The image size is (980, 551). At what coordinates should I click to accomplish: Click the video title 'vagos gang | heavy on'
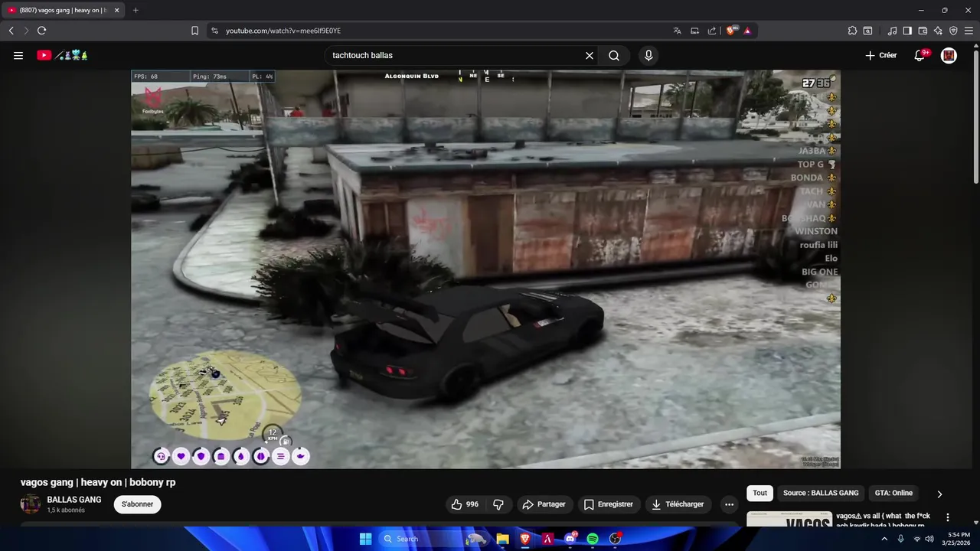pos(98,482)
